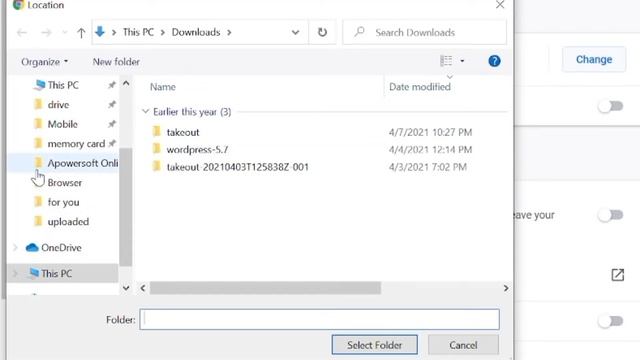Image resolution: width=640 pixels, height=360 pixels.
Task: Toggle the switch beside 'ave your' text
Action: [x=611, y=215]
